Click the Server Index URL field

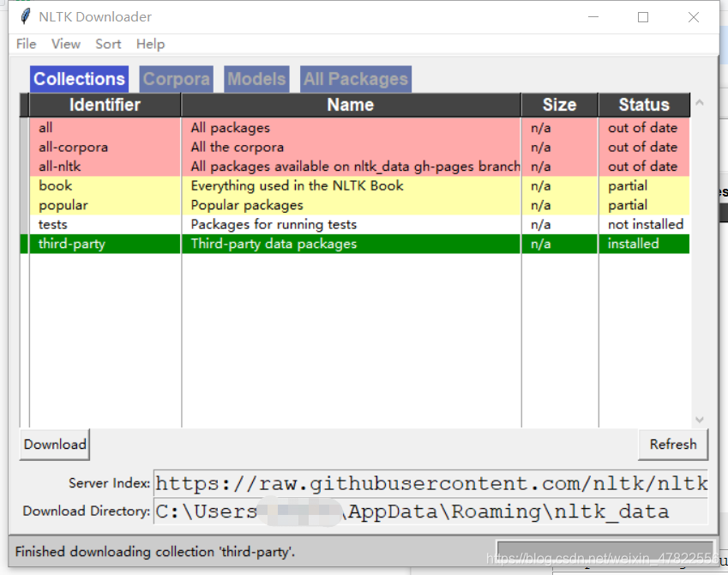pyautogui.click(x=430, y=483)
